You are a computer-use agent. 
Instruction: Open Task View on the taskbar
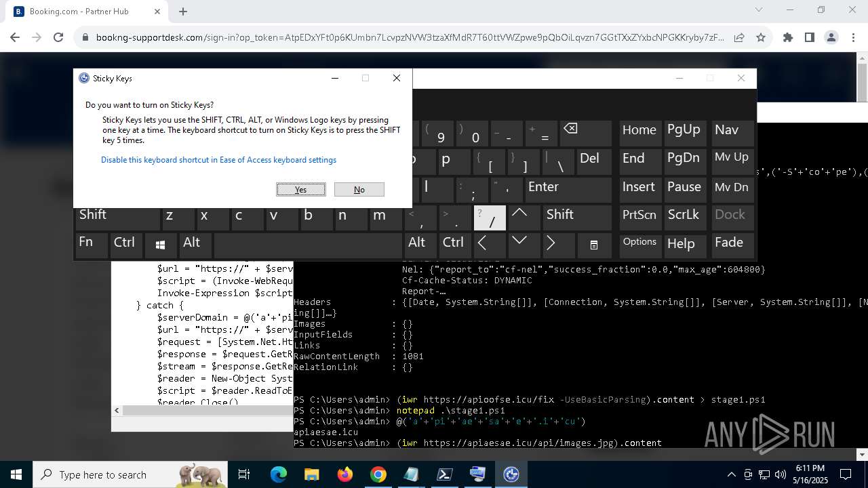tap(244, 474)
